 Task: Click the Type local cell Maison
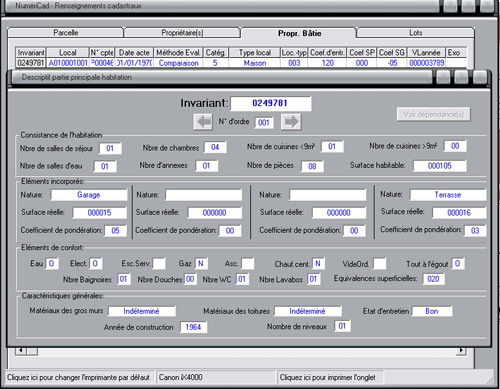click(255, 63)
